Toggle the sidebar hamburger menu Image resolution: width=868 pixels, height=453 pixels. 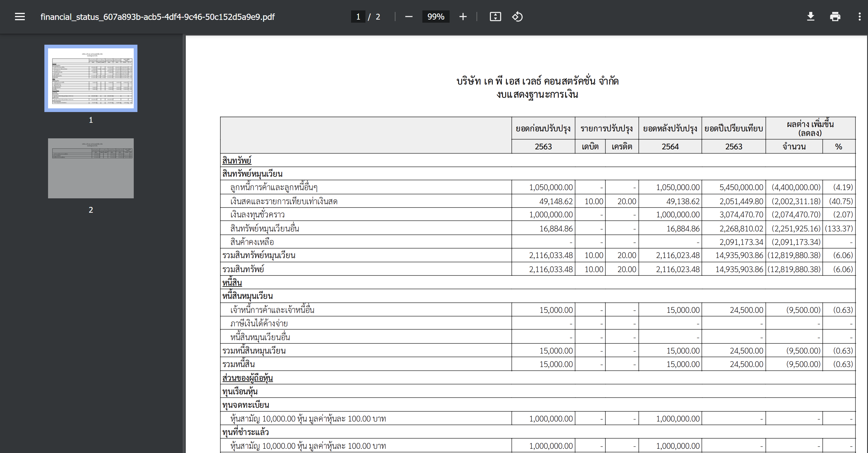(20, 17)
